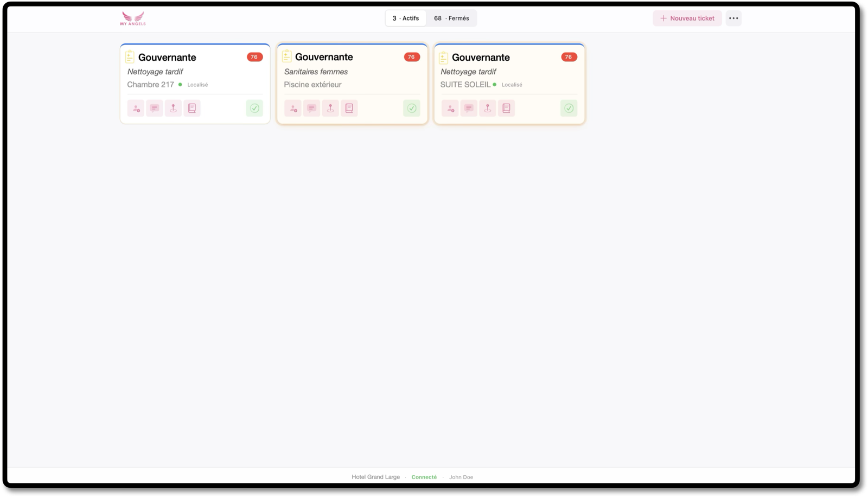Mark Chambre 217 ticket as done
Image resolution: width=868 pixels, height=497 pixels.
(x=254, y=108)
